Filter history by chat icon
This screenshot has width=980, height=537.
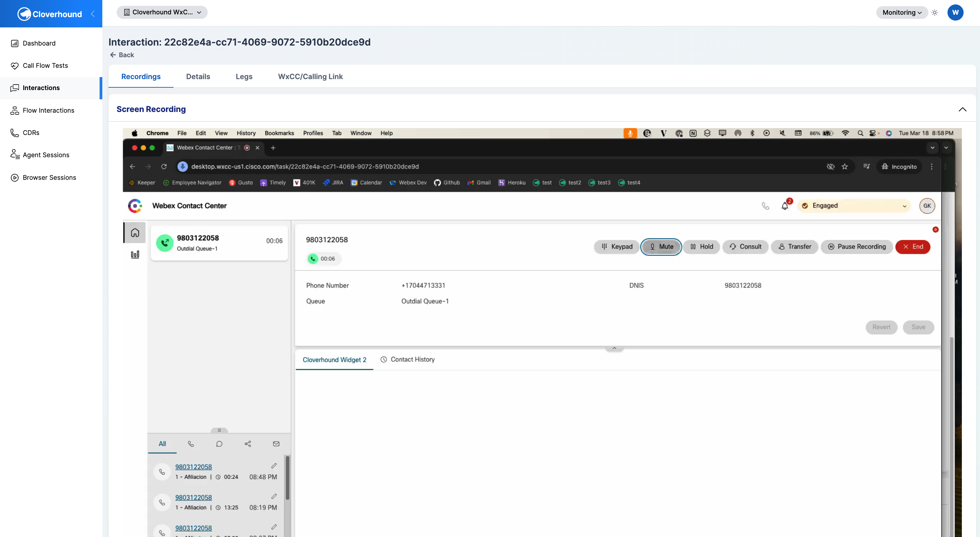pos(219,444)
